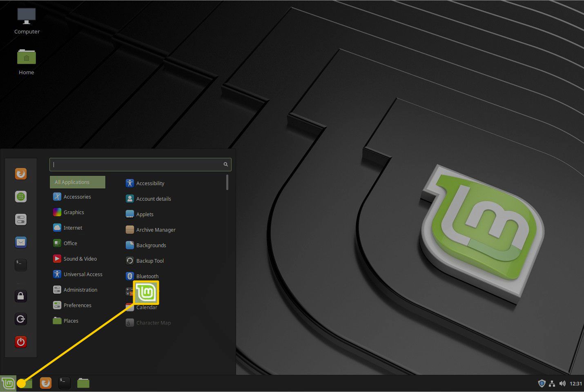Select the Internet category
Viewport: 584px width, 392px height.
click(78, 228)
